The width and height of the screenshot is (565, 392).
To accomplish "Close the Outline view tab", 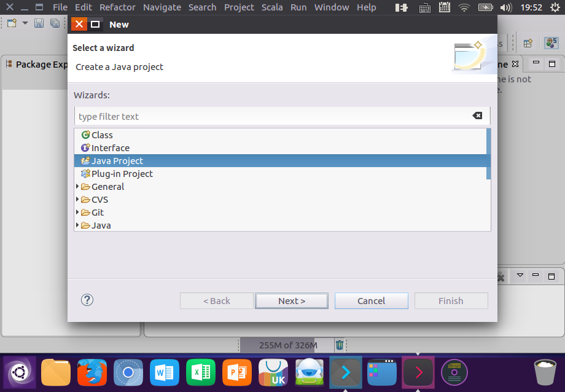I will click(515, 64).
